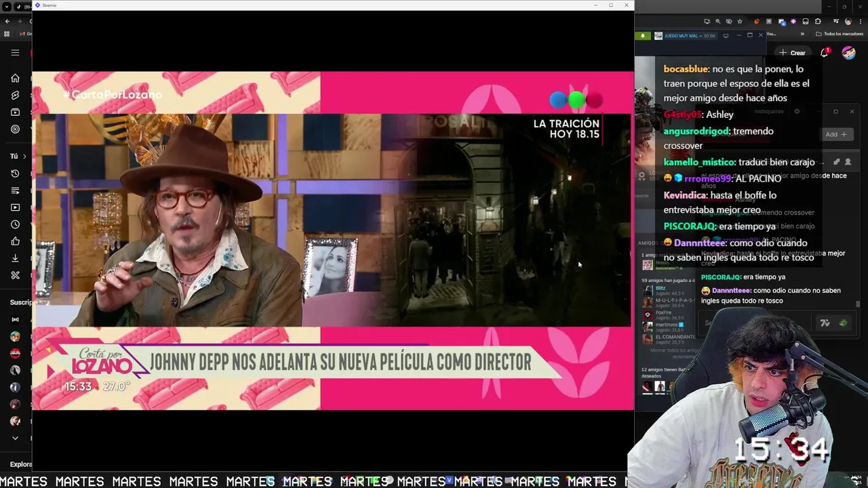The height and width of the screenshot is (488, 868).
Task: Open the YouTube account avatar menu
Action: click(848, 53)
